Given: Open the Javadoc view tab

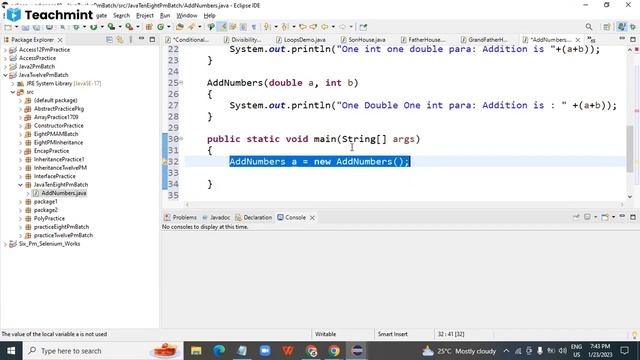Looking at the screenshot, I should (216, 218).
